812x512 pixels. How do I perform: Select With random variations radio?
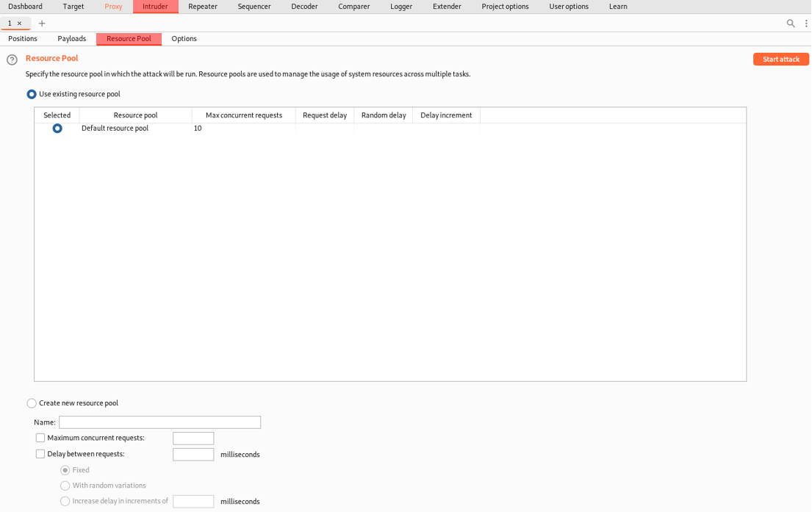pyautogui.click(x=65, y=486)
